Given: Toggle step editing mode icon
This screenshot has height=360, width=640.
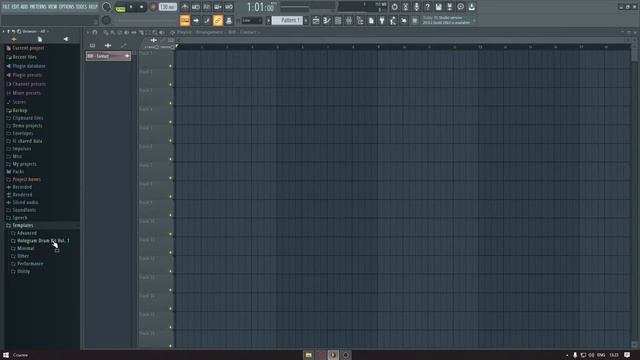Looking at the screenshot, I should point(207,20).
